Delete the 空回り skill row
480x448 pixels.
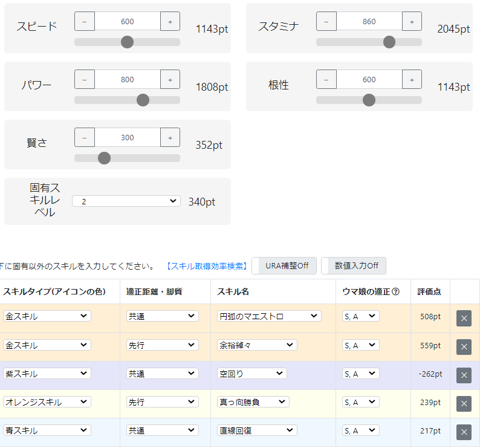point(464,375)
